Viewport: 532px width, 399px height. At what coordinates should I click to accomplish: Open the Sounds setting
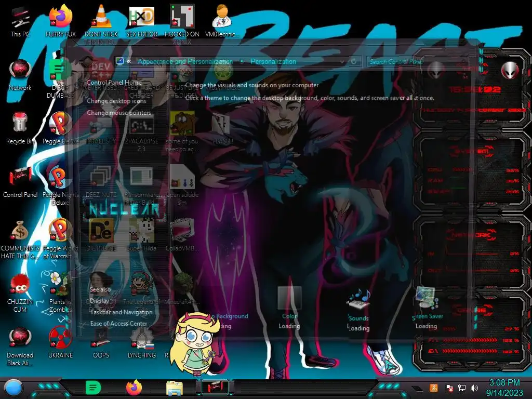358,310
